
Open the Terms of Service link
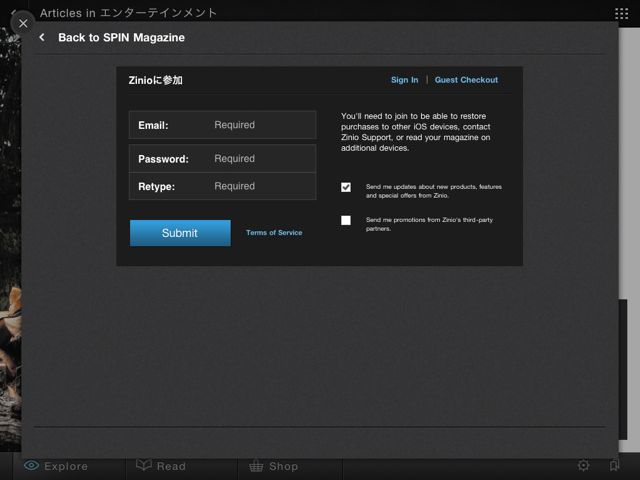(x=274, y=233)
